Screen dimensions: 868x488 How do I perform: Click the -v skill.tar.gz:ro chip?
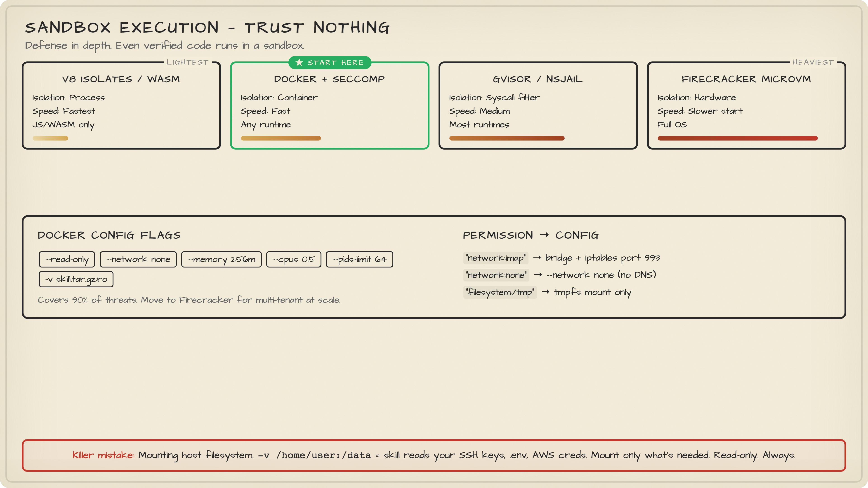coord(76,279)
